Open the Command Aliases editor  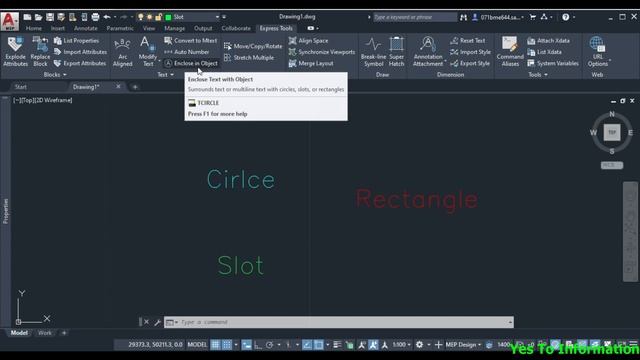(x=510, y=51)
